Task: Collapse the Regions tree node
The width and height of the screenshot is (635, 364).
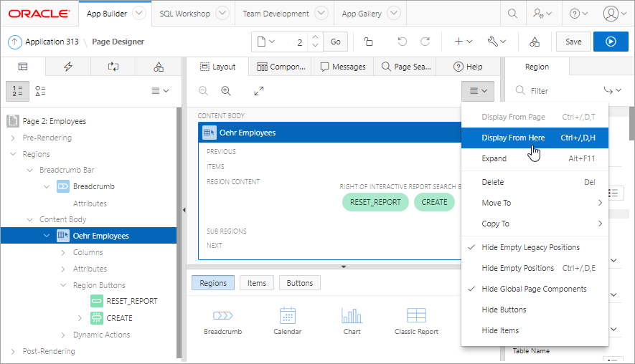Action: point(13,154)
